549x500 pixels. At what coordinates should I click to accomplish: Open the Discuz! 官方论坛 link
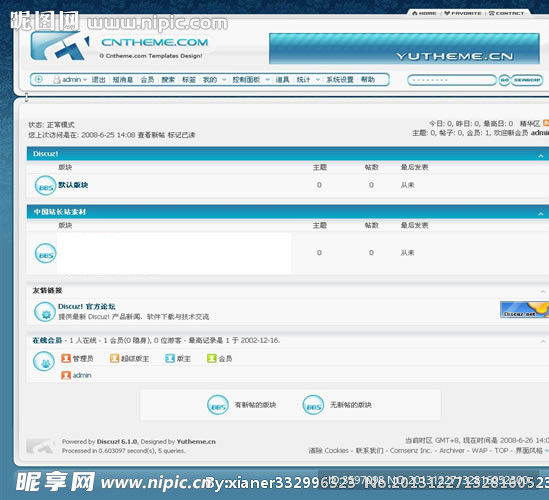[86, 306]
